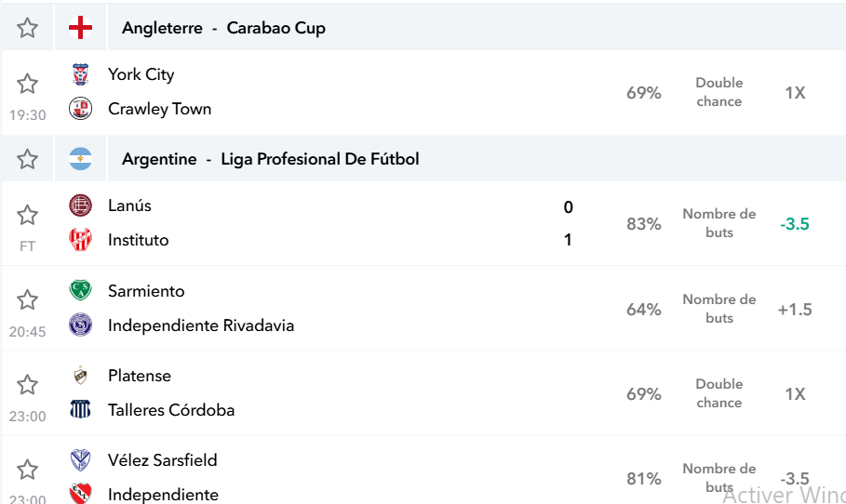Screen dimensions: 846x504
Task: Select the 1X double chance for York City
Action: click(x=795, y=93)
